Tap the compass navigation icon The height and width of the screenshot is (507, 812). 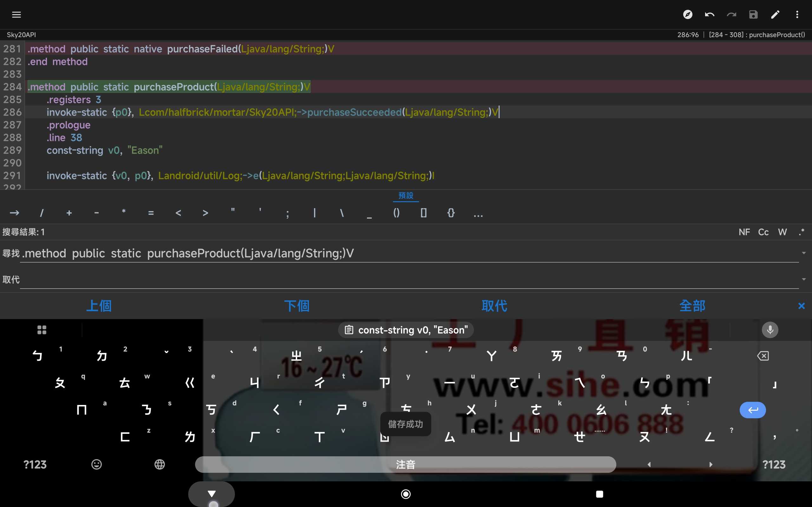[688, 15]
